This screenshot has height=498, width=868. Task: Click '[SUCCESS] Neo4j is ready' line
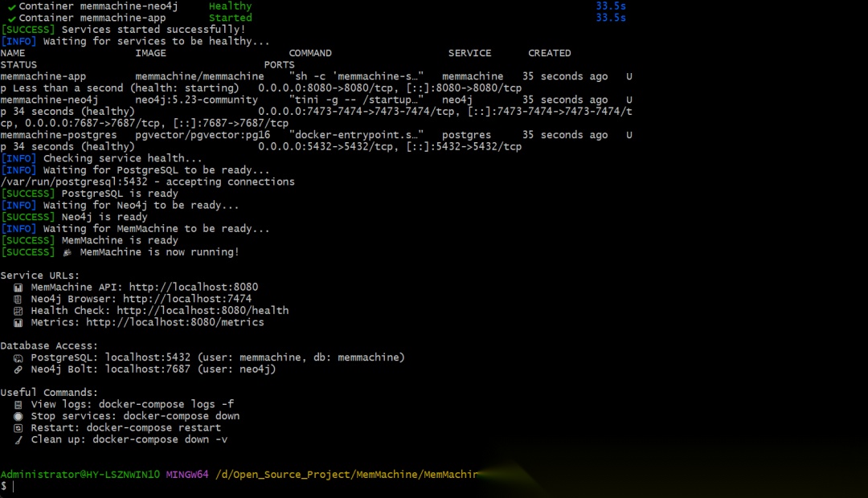74,217
